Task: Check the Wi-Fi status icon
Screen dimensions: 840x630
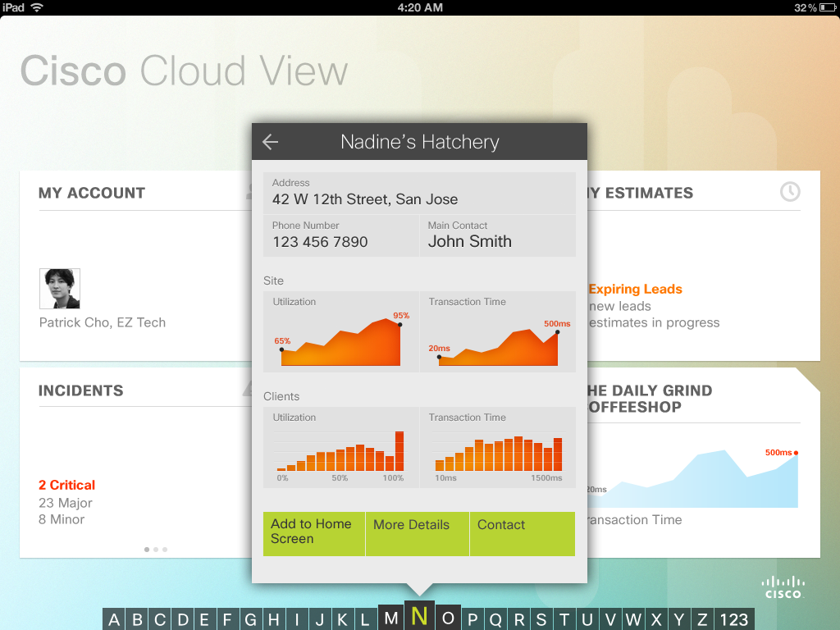Action: pos(37,7)
